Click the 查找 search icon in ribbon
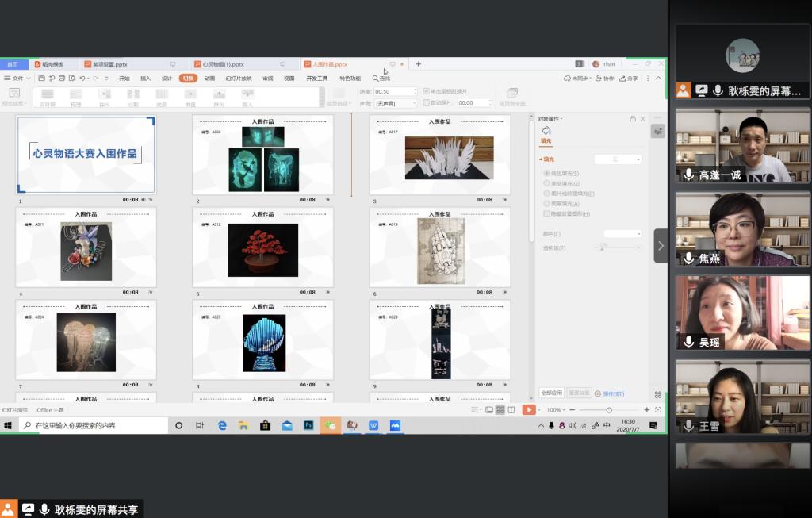 tap(376, 79)
